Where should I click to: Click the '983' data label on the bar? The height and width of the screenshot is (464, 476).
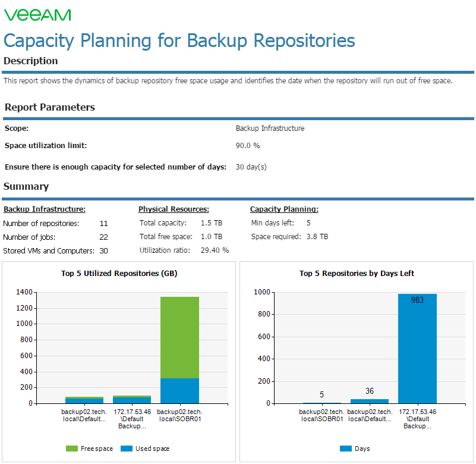coord(417,300)
